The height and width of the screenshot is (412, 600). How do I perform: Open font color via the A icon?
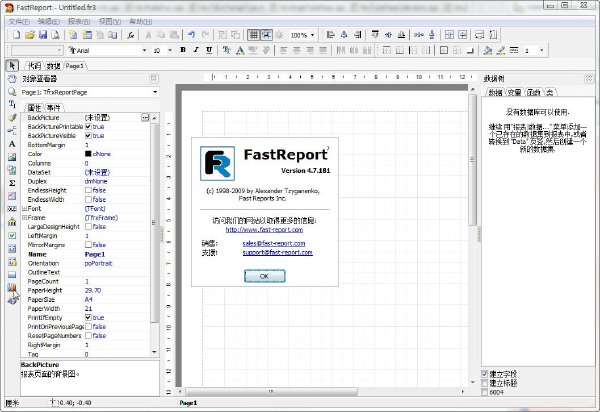pyautogui.click(x=240, y=50)
